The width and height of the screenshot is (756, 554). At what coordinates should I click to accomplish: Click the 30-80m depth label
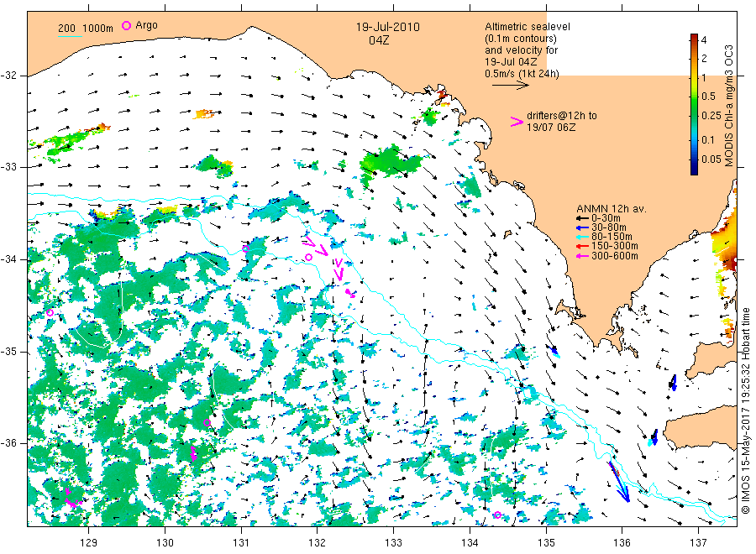608,227
